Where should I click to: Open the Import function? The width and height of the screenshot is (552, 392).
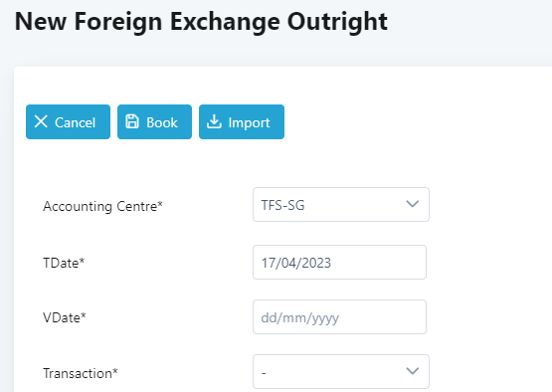coord(242,121)
